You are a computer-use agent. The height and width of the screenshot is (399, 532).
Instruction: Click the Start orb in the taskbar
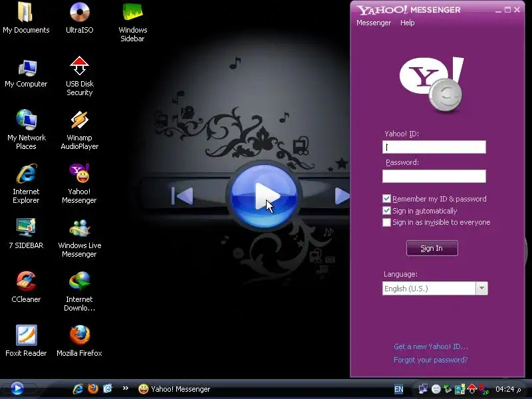[x=17, y=388]
